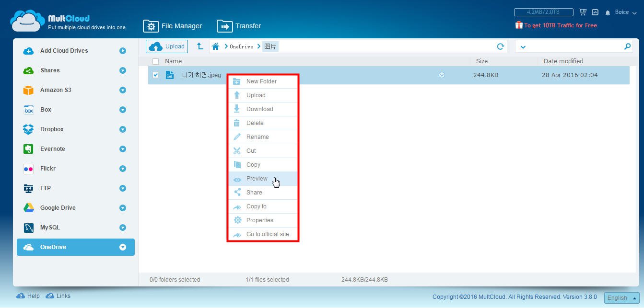Open the search filter dropdown arrow

[523, 47]
